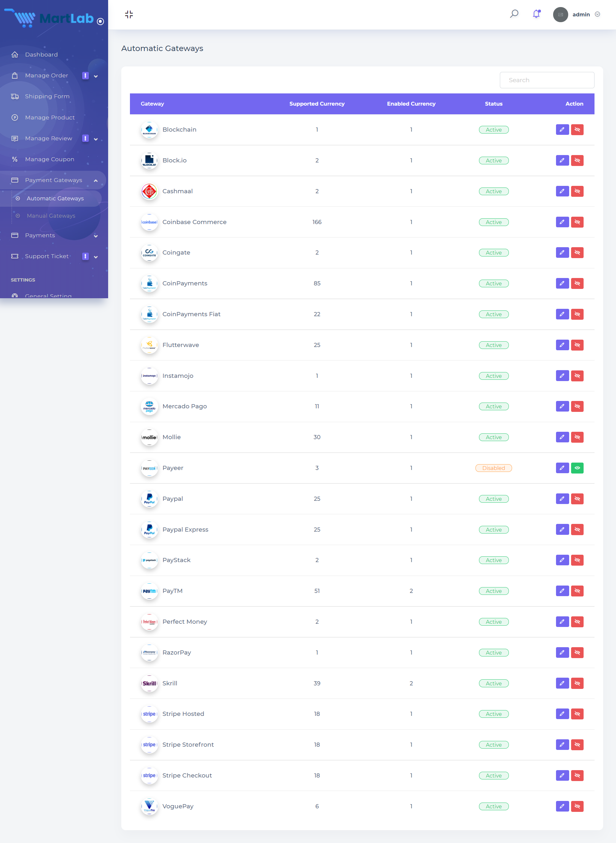616x843 pixels.
Task: Edit the PayTM gateway
Action: (x=562, y=591)
